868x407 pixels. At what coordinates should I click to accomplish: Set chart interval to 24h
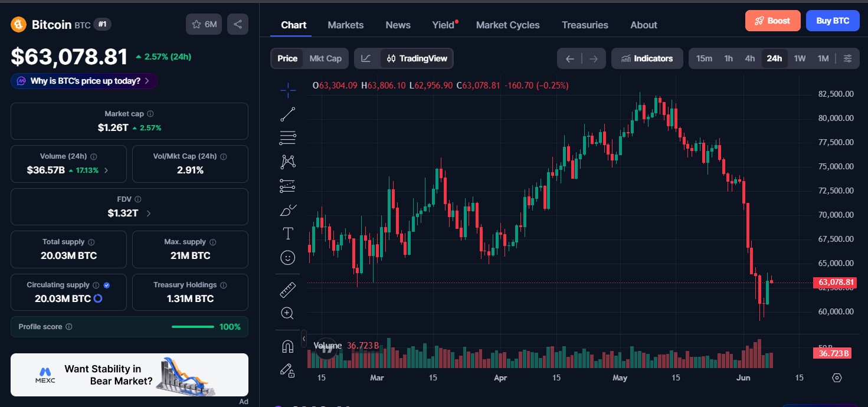(x=774, y=58)
